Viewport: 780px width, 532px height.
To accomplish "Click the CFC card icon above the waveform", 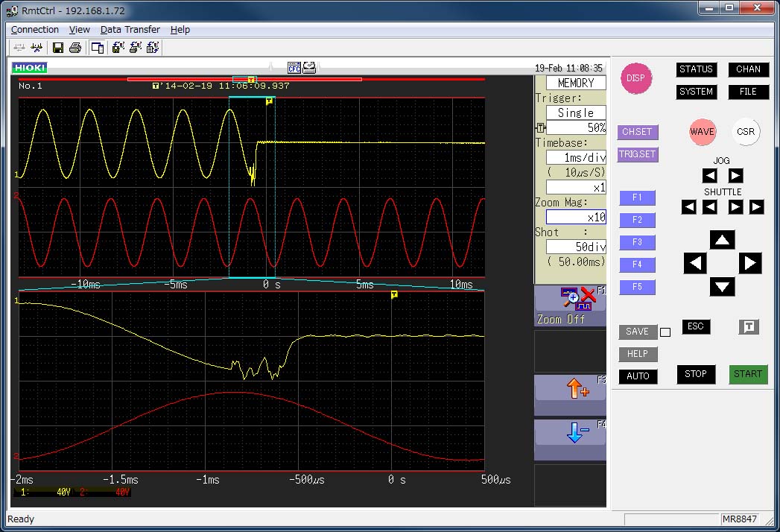I will [x=294, y=68].
